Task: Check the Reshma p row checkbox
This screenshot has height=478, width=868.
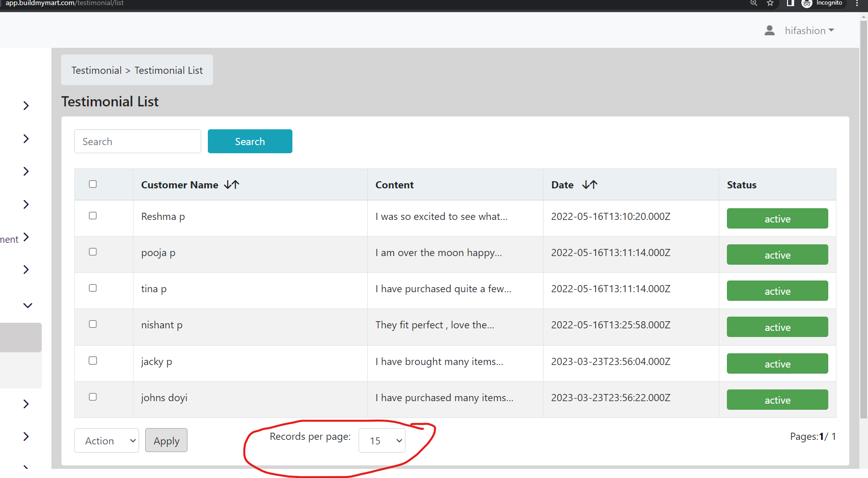Action: click(x=93, y=215)
